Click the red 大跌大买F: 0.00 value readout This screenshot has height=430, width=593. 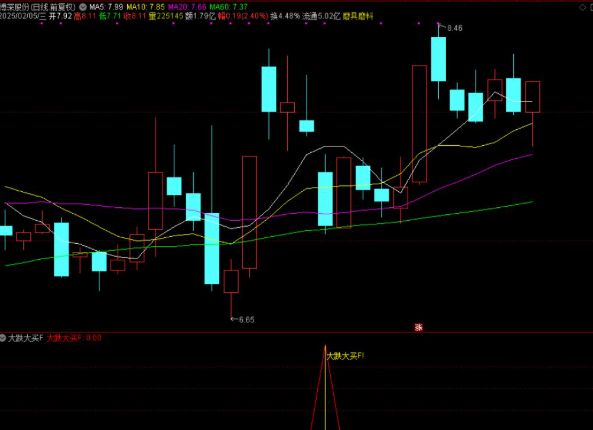click(x=74, y=338)
